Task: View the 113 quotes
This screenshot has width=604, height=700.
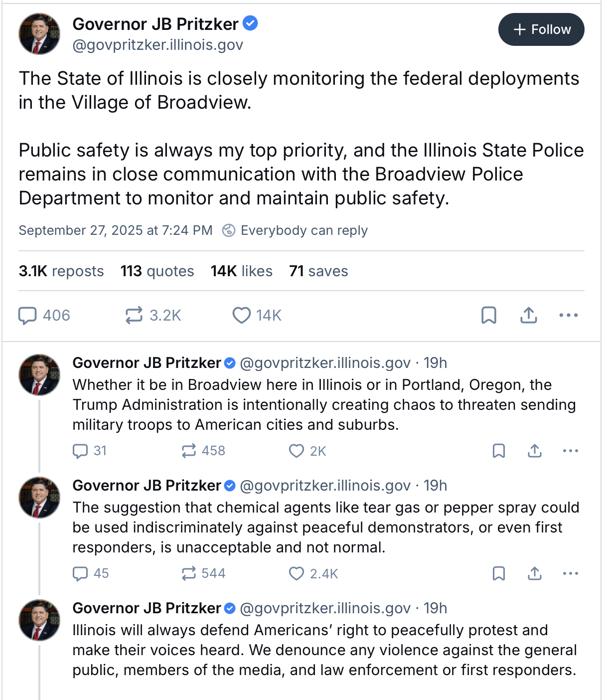Action: tap(157, 271)
